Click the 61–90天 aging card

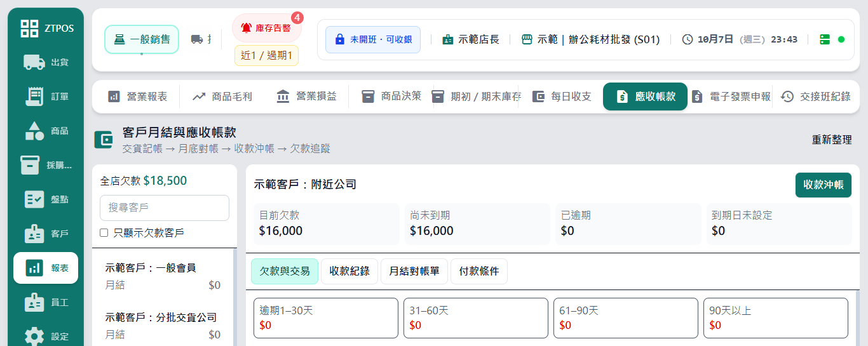pos(626,318)
